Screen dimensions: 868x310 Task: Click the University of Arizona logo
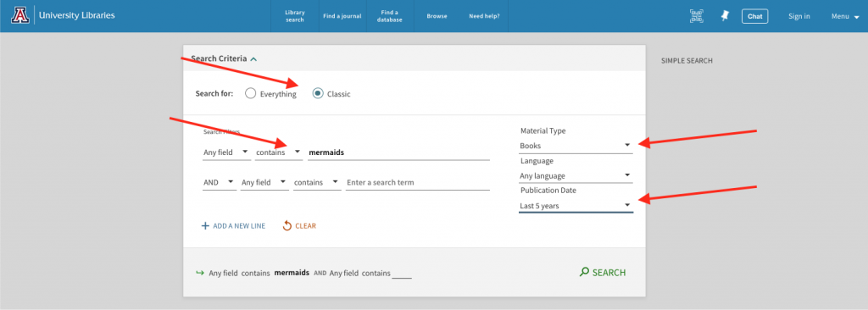[x=20, y=15]
